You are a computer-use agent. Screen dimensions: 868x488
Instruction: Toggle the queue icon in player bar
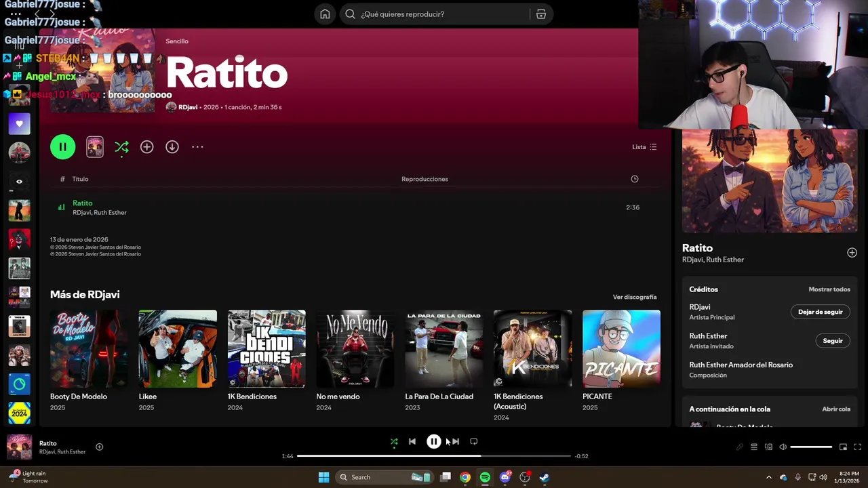[753, 447]
